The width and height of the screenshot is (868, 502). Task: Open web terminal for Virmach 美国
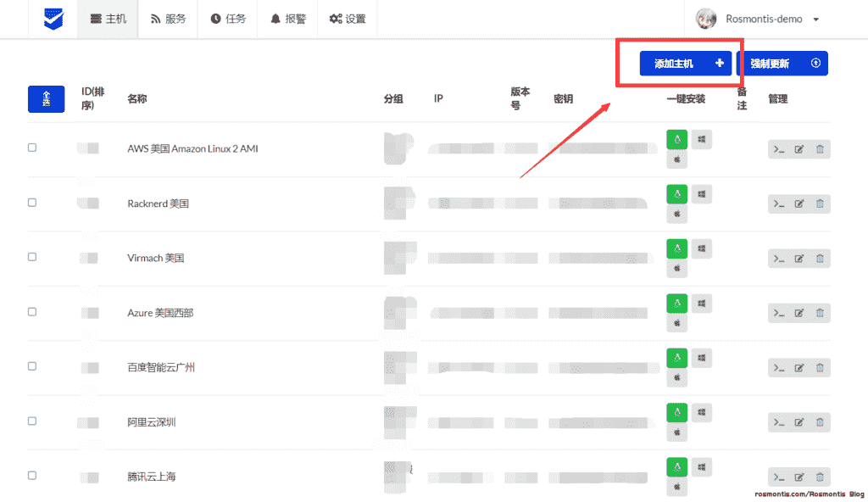[x=779, y=259]
